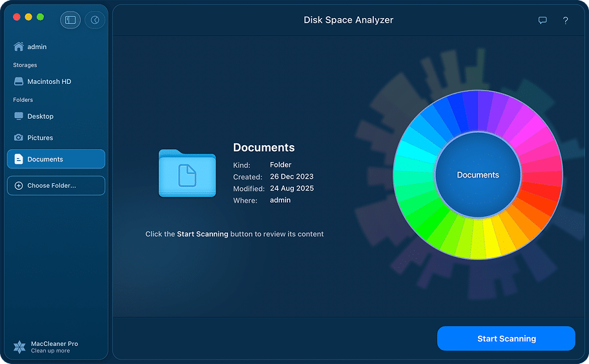
Task: Open MacCleaner Pro Clean up more link
Action: tap(50, 351)
